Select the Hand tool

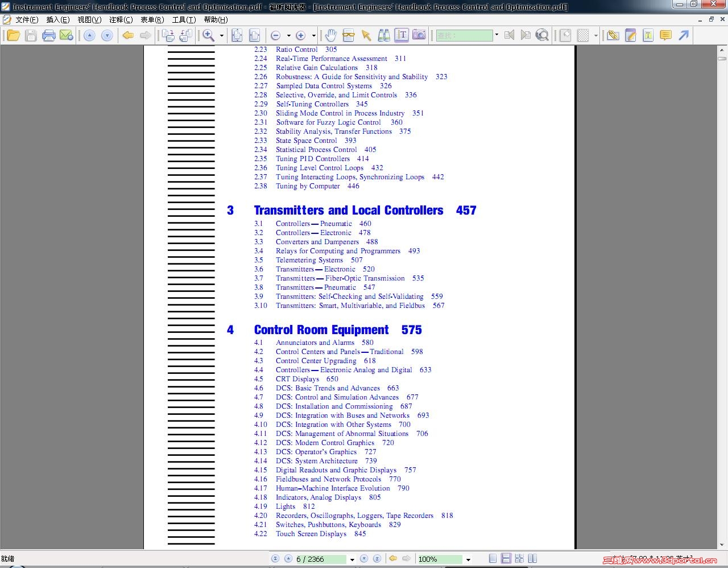331,35
